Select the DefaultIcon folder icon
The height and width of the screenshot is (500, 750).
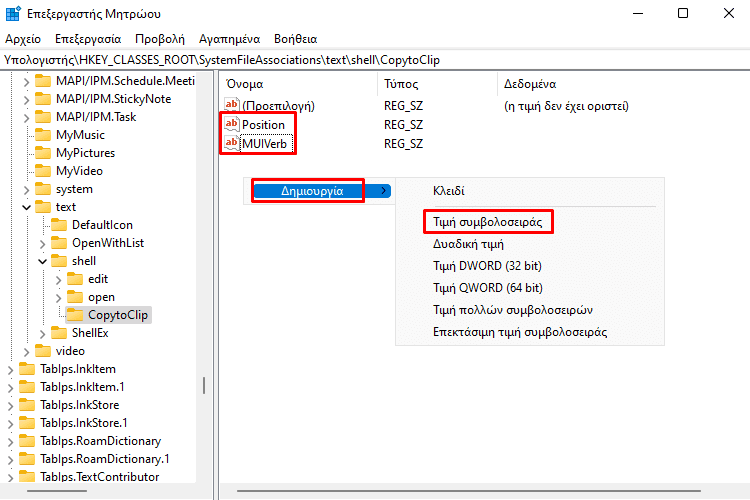(x=59, y=225)
